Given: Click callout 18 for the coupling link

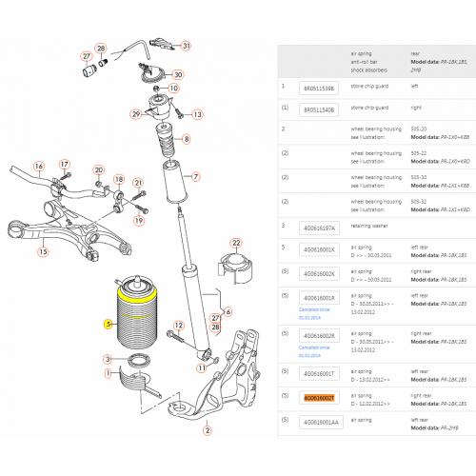Looking at the screenshot, I should pyautogui.click(x=119, y=179).
